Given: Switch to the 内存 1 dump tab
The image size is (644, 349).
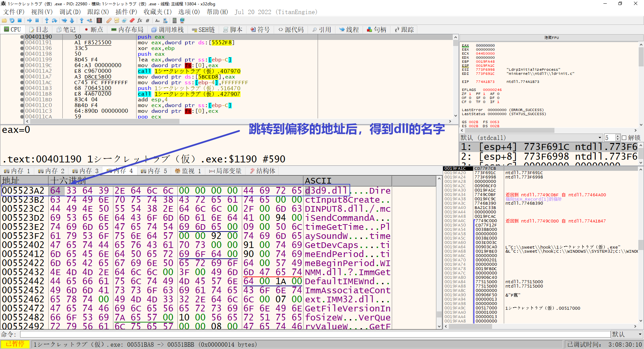Looking at the screenshot, I should tap(17, 171).
